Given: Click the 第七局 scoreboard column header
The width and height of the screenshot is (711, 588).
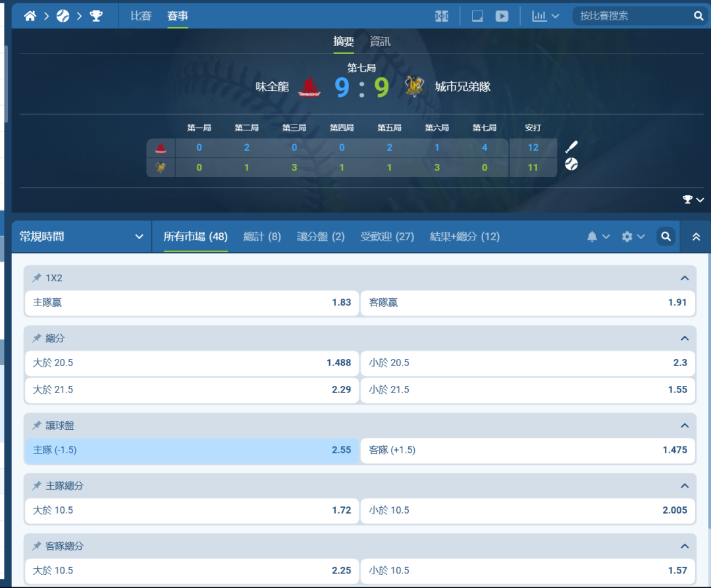Looking at the screenshot, I should point(485,128).
